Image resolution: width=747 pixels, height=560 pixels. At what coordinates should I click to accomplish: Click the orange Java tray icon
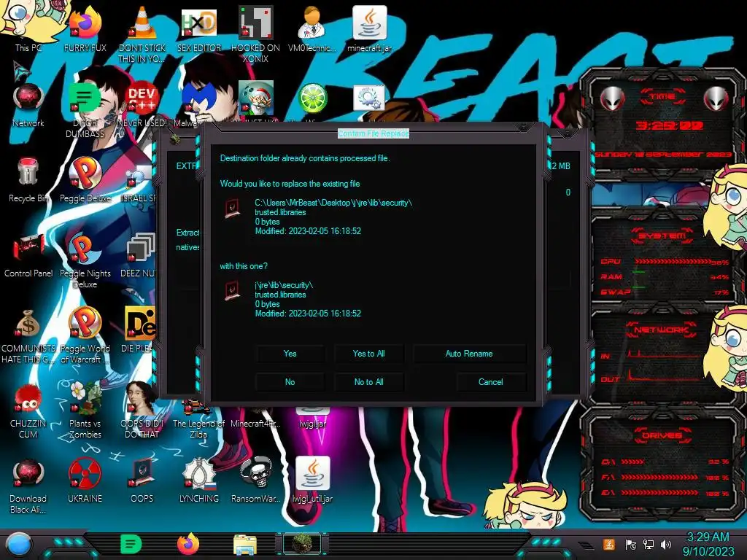coord(609,544)
